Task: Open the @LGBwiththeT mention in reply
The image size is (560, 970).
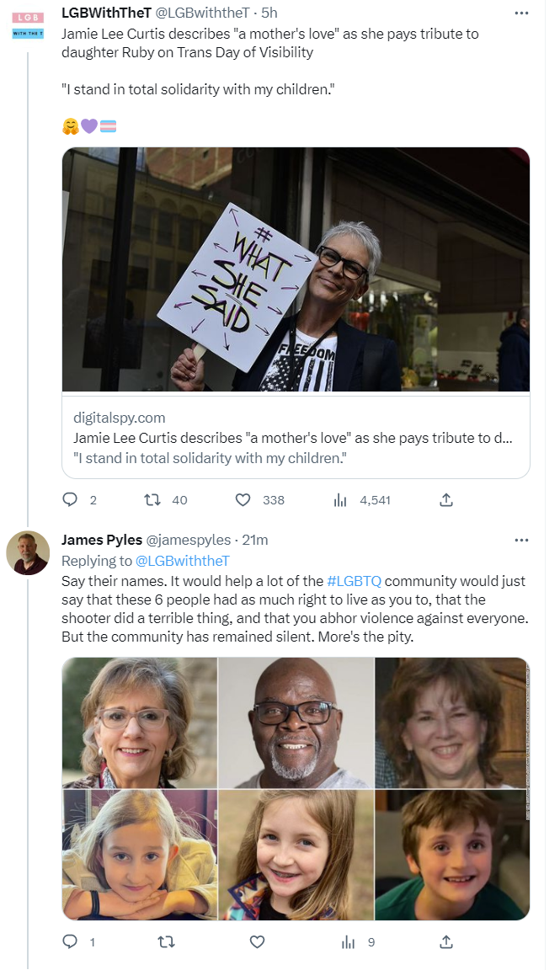Action: coord(182,561)
